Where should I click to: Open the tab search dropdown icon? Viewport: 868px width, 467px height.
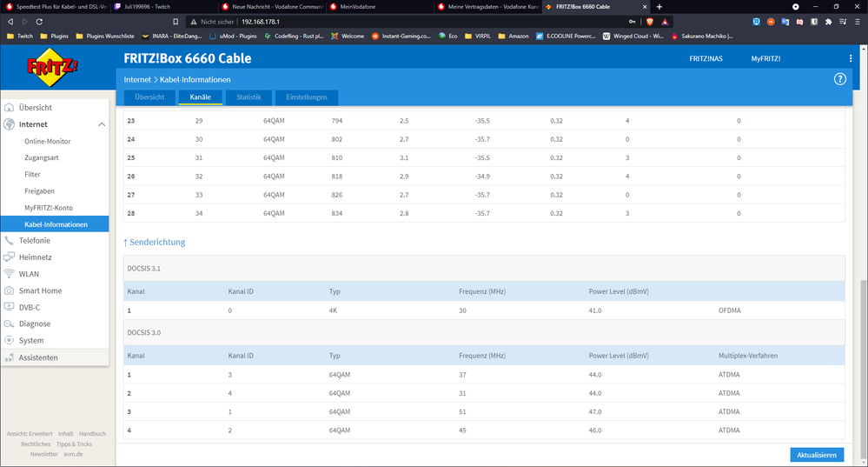(x=796, y=7)
